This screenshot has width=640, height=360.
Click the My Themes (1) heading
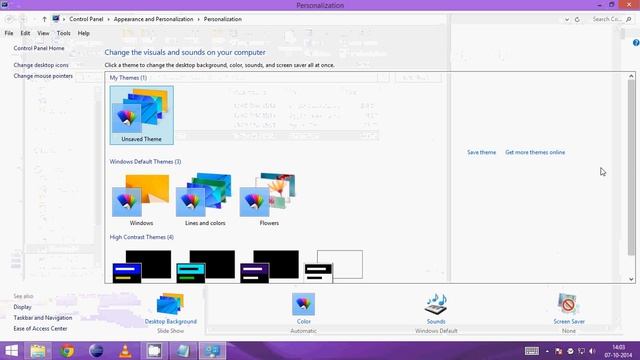(128, 78)
